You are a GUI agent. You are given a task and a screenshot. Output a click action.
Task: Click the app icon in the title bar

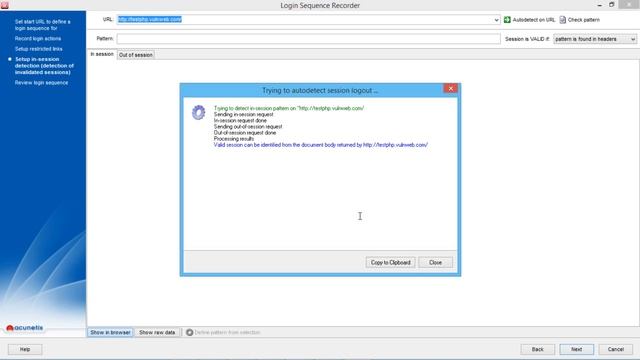(x=5, y=5)
